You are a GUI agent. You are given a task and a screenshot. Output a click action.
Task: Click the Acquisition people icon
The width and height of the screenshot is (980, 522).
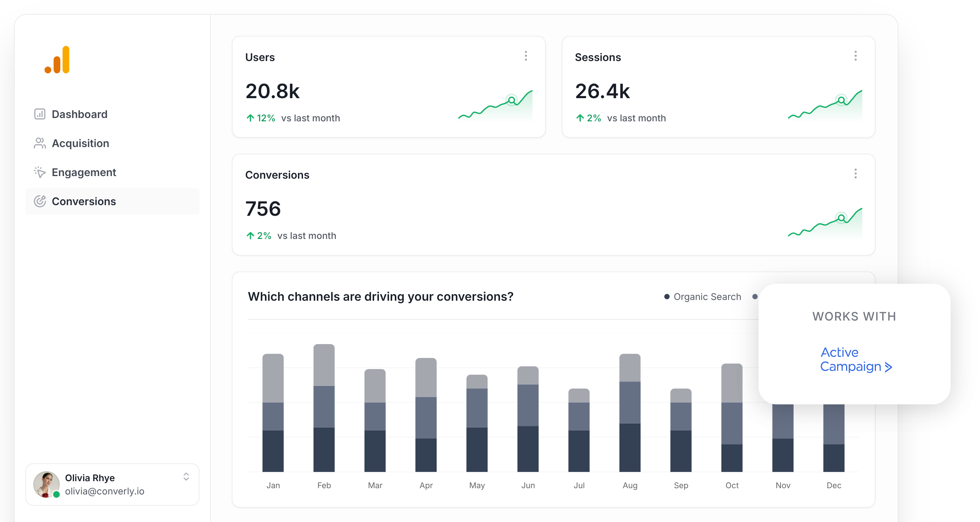pyautogui.click(x=40, y=143)
